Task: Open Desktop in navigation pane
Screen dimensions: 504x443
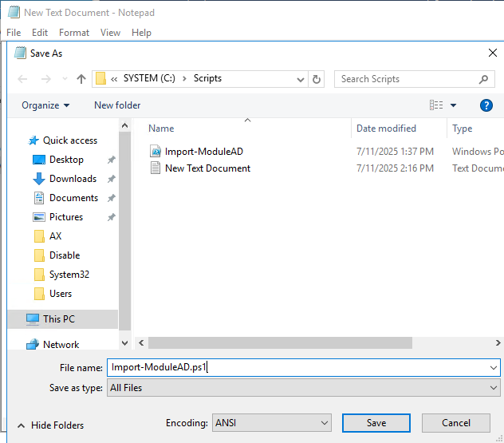Action: pos(66,160)
